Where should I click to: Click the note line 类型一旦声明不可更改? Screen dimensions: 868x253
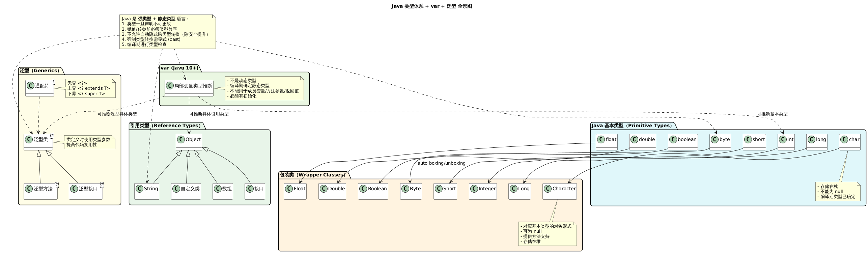pos(146,24)
